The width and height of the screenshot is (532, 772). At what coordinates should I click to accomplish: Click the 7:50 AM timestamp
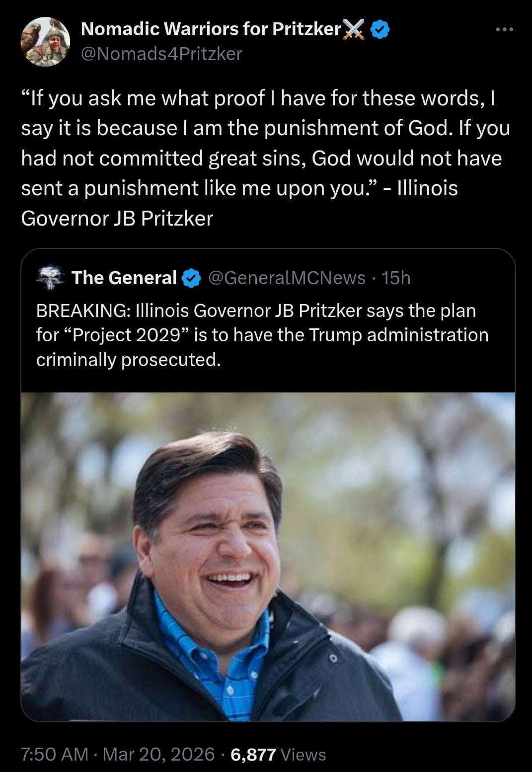pos(55,754)
